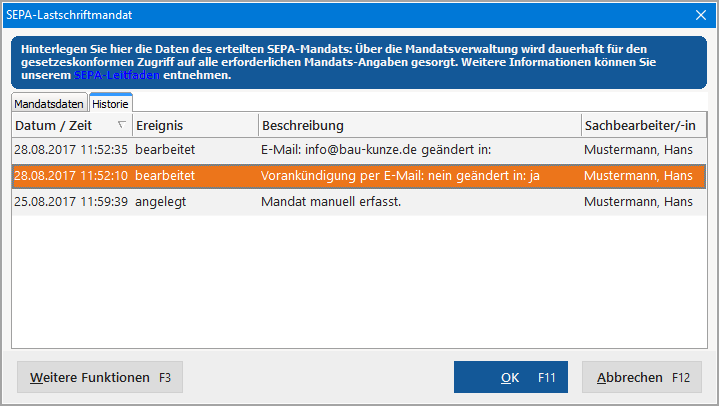Cancel with the Abbrechen F12 button
This screenshot has height=406, width=719.
click(x=642, y=377)
